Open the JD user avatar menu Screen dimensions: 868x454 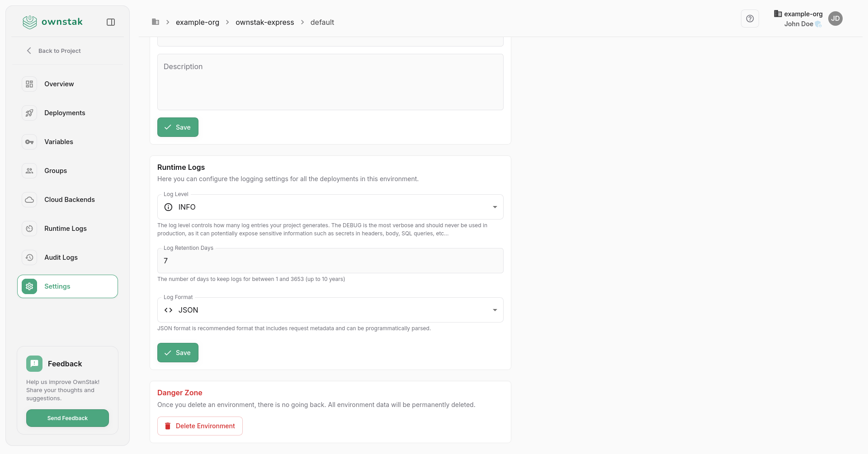pyautogui.click(x=835, y=19)
